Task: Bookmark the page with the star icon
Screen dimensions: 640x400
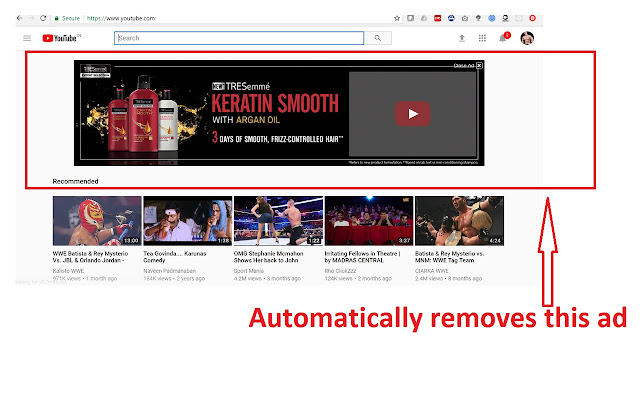Action: click(x=397, y=18)
